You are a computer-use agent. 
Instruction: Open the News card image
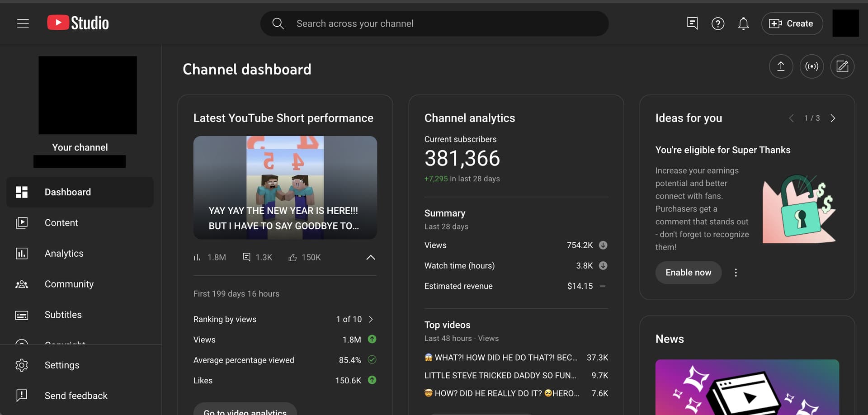pos(747,387)
